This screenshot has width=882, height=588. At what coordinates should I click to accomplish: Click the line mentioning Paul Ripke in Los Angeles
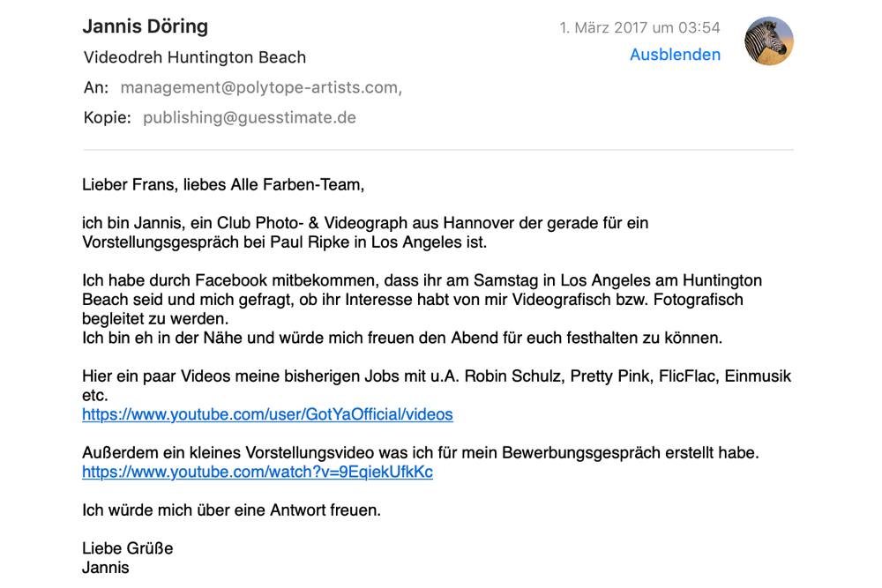285,242
